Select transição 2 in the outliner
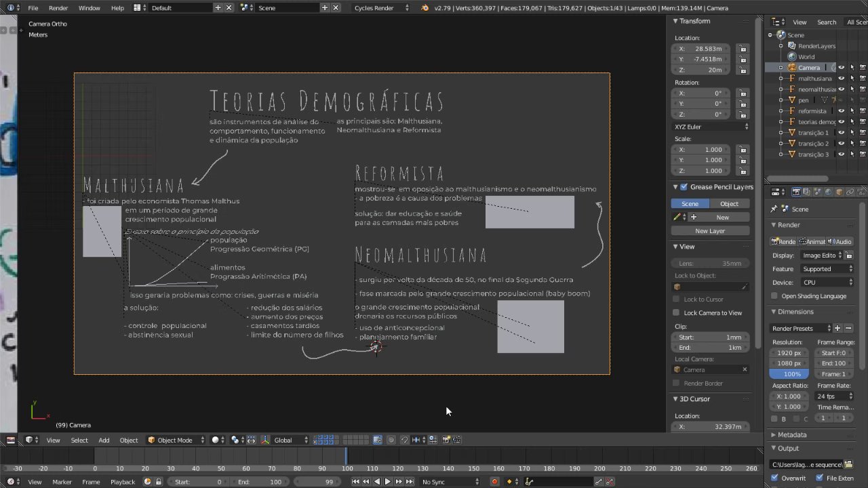Image resolution: width=868 pixels, height=488 pixels. pyautogui.click(x=812, y=144)
